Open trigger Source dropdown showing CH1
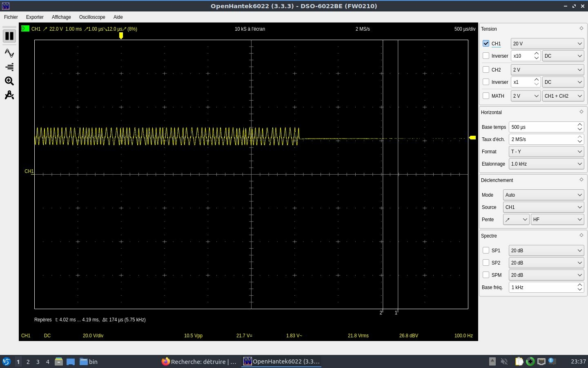This screenshot has width=588, height=368. (x=543, y=207)
